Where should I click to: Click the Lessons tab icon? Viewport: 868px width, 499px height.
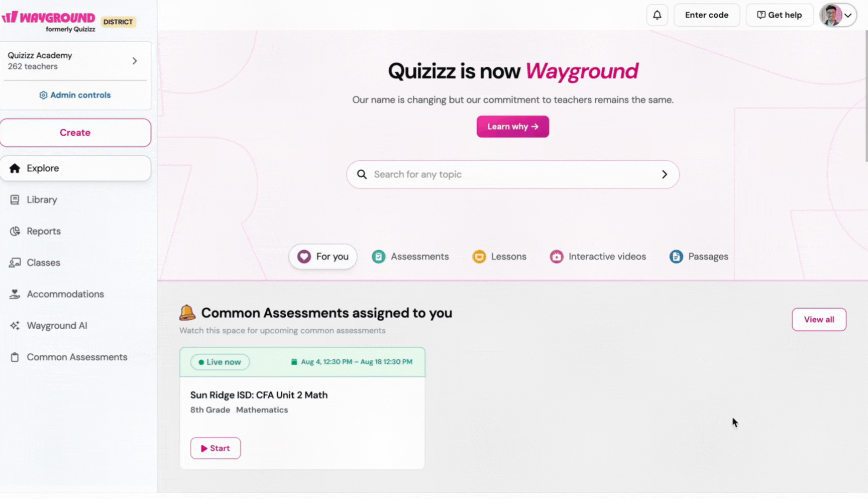point(479,257)
